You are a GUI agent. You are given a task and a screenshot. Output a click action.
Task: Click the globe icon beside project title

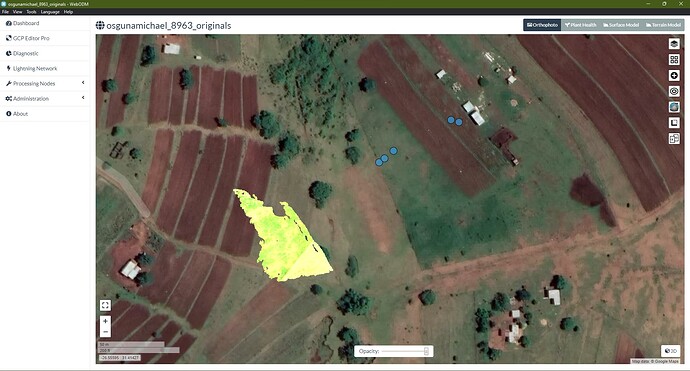coord(100,26)
